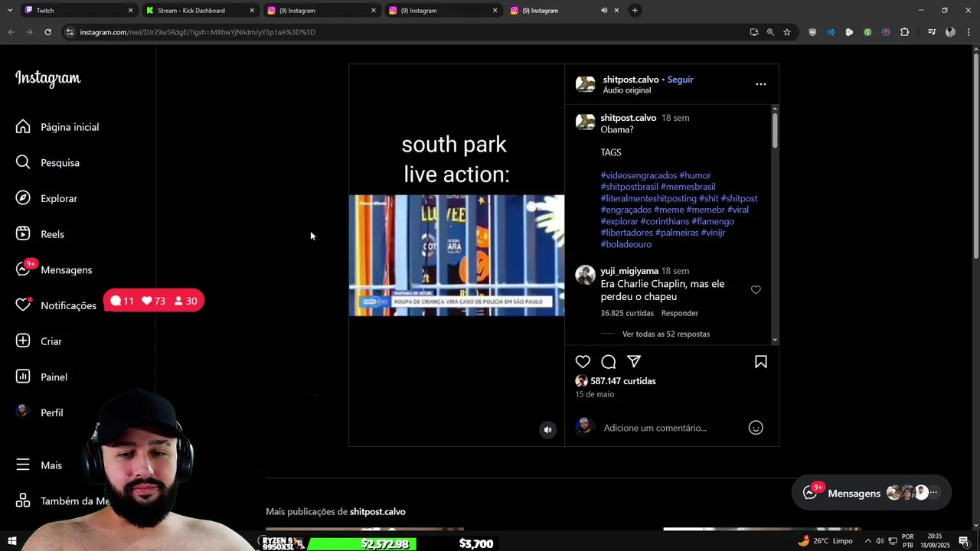Bookmark page with star icon

pos(786,32)
